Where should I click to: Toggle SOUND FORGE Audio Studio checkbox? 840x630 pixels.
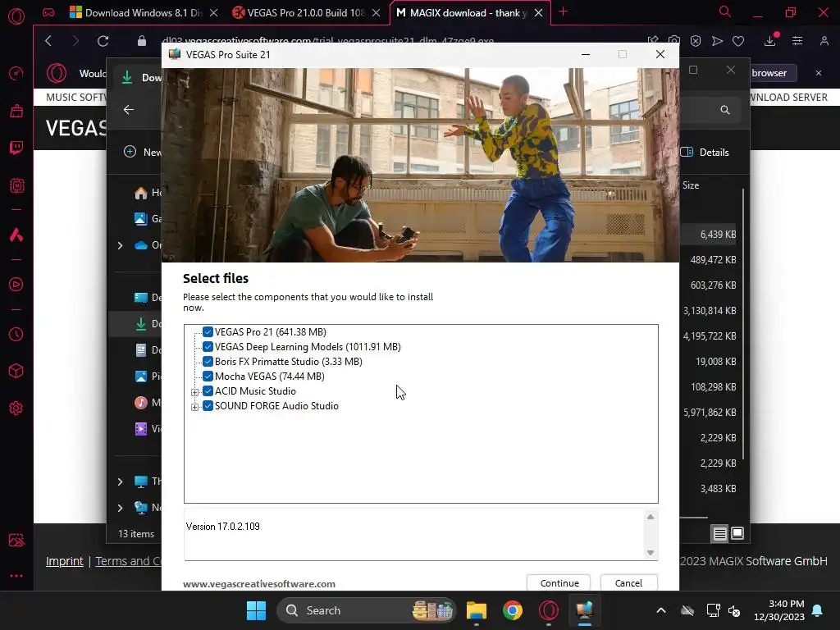click(x=208, y=406)
